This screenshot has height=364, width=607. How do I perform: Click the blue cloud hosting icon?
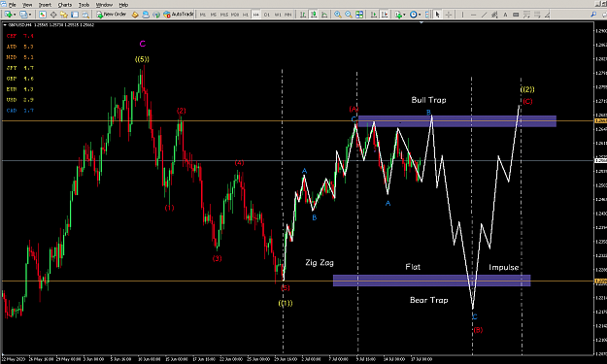coord(146,15)
